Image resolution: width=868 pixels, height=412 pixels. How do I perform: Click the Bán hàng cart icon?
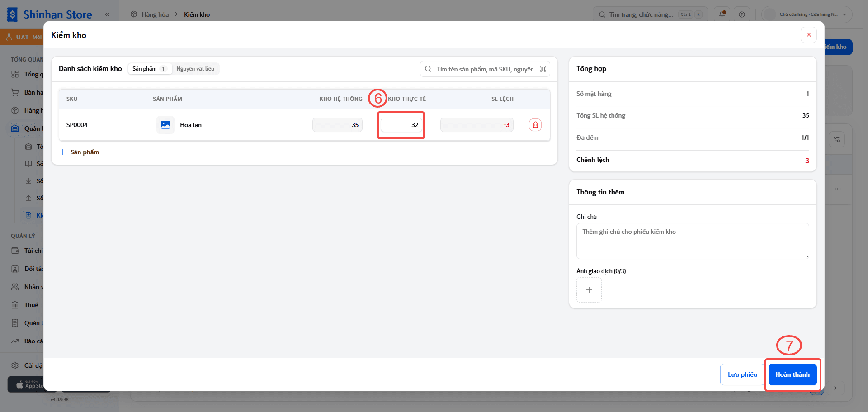pos(15,92)
